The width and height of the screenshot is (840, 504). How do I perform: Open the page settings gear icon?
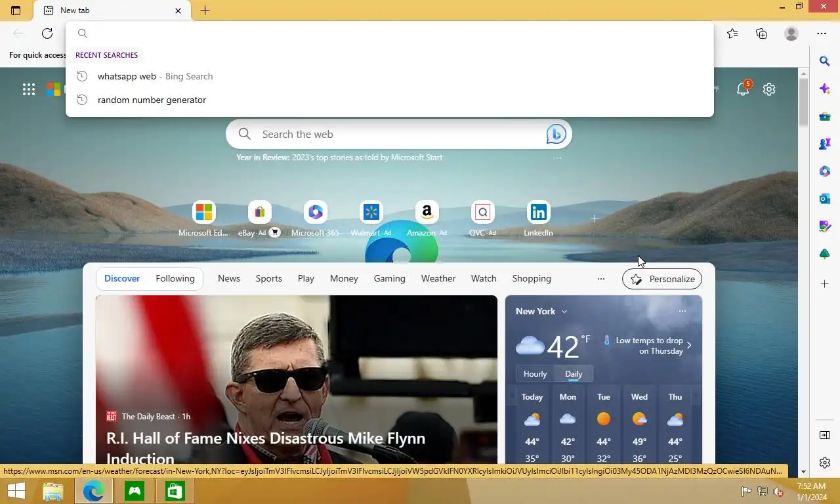tap(769, 89)
